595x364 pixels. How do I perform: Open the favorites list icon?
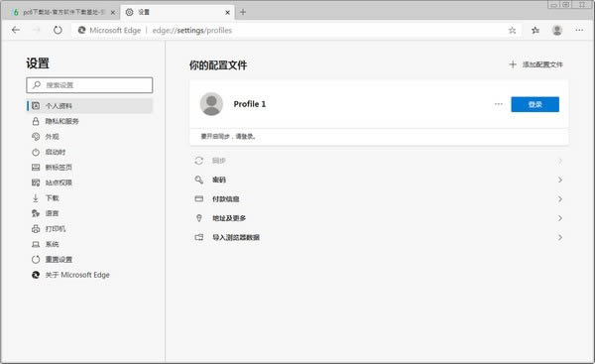tap(535, 31)
